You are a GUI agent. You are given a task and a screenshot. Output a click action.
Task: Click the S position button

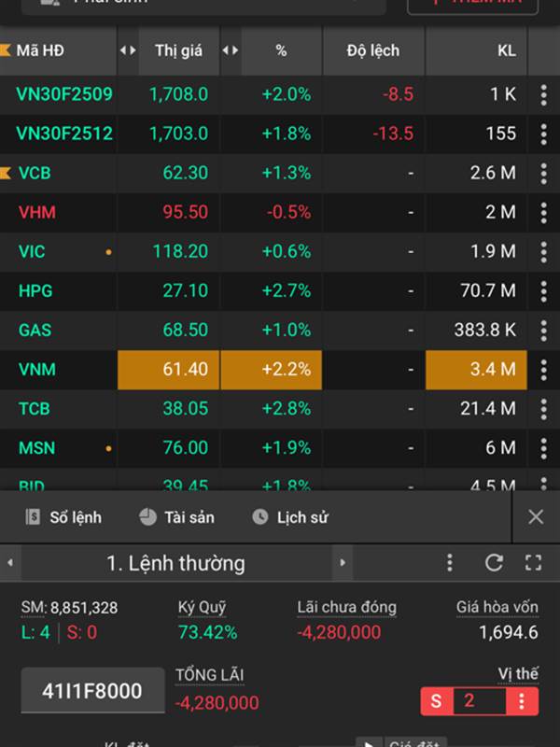[436, 701]
